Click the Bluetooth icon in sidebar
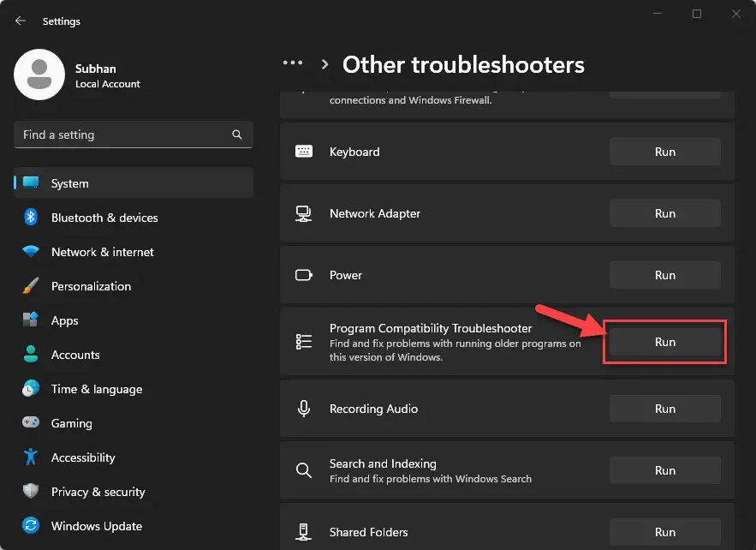The image size is (756, 550). coord(31,217)
